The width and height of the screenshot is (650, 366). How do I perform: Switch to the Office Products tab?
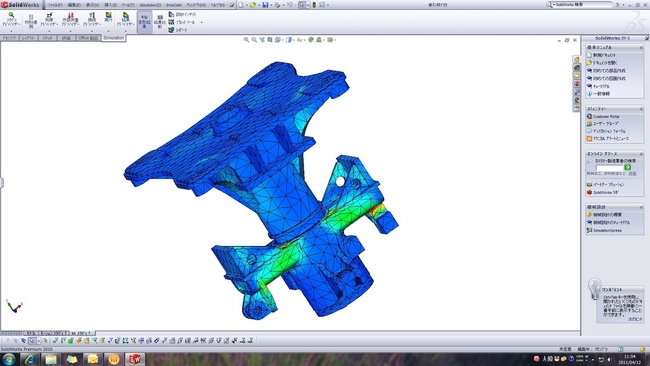(x=87, y=38)
